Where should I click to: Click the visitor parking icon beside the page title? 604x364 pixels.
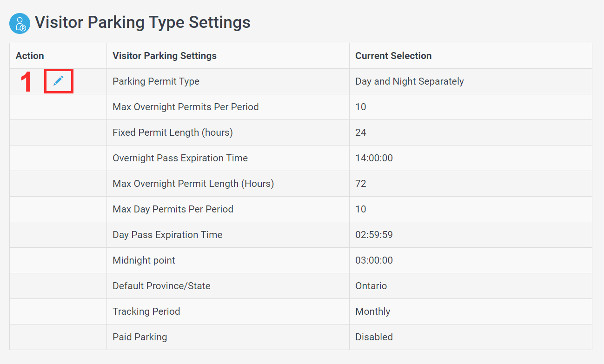(20, 23)
